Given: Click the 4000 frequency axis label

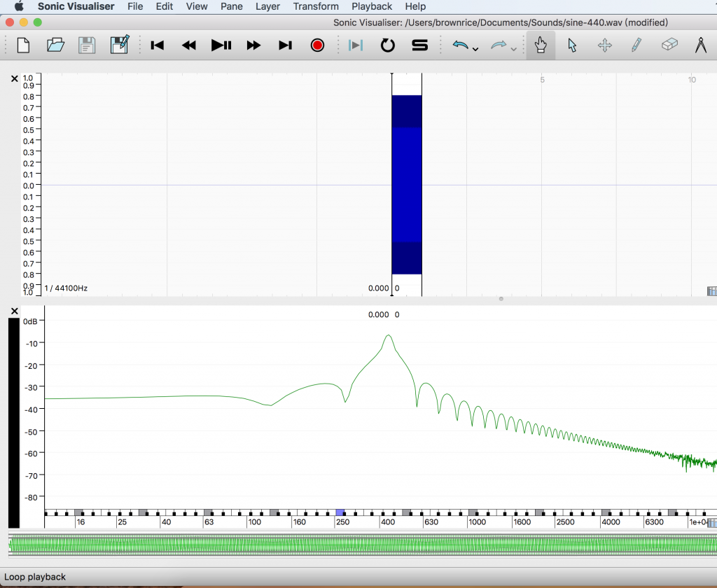Looking at the screenshot, I should point(611,522).
